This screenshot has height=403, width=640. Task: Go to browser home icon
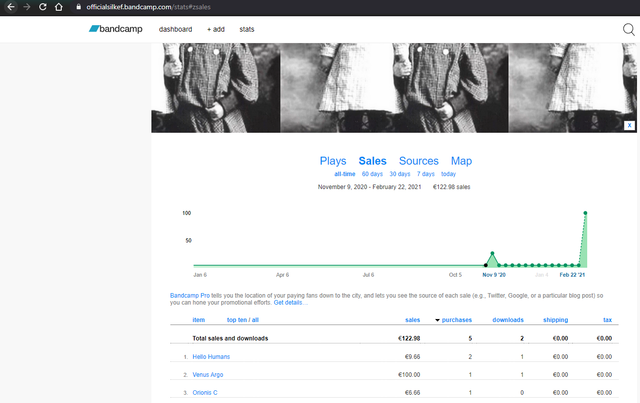point(59,7)
